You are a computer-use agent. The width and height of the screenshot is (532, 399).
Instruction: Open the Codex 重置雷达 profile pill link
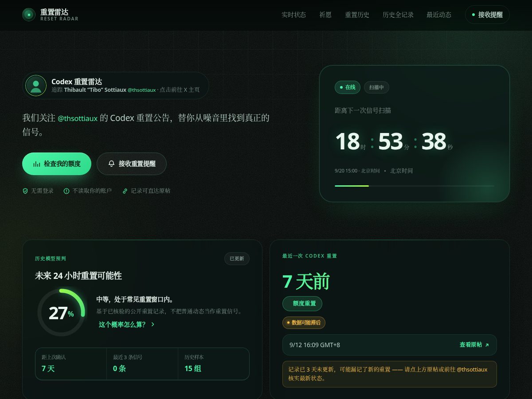[116, 86]
